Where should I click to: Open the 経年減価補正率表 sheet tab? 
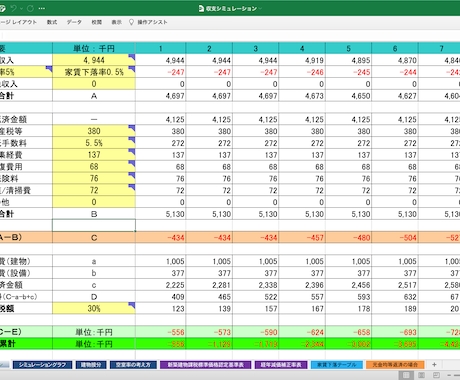click(281, 365)
